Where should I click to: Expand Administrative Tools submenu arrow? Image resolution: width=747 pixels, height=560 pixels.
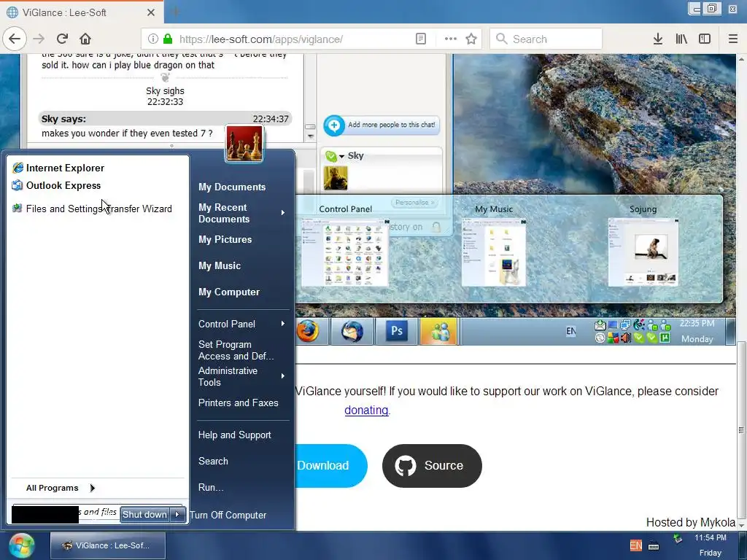283,376
